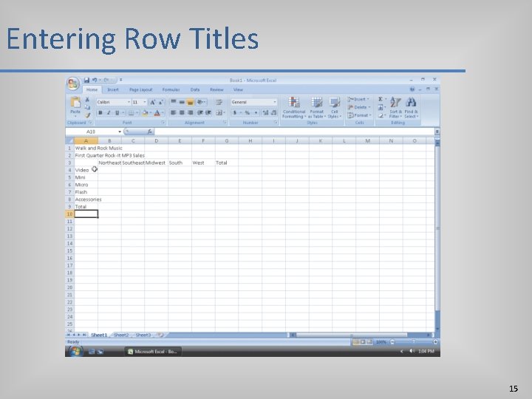The image size is (532, 399).
Task: Toggle Bold formatting
Action: [100, 112]
